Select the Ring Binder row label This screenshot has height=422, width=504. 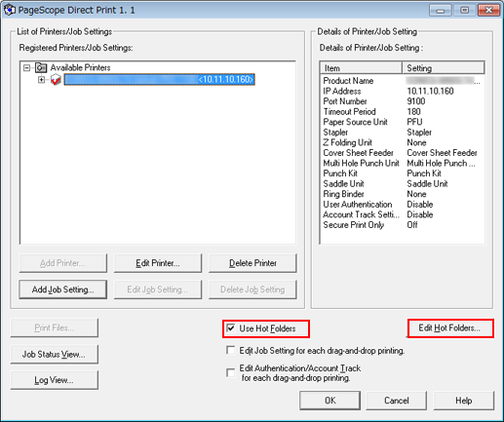pyautogui.click(x=343, y=194)
